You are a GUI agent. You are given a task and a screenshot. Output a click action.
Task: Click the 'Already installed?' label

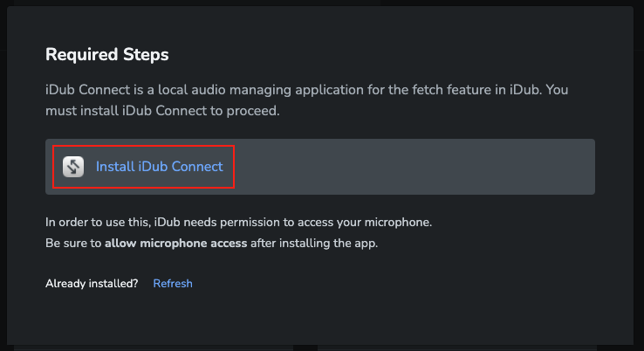(x=92, y=284)
